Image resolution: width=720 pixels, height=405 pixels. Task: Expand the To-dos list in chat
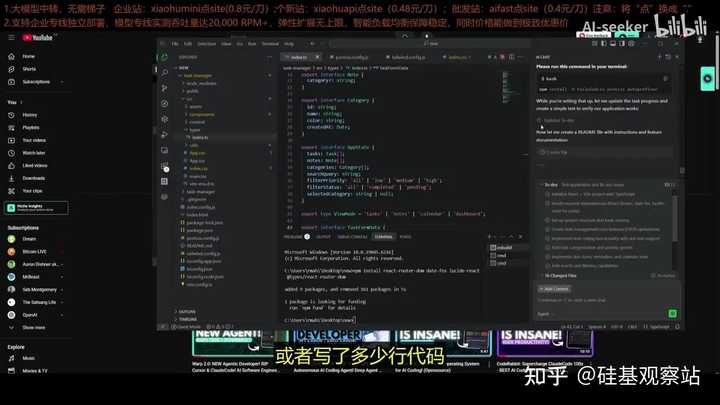(x=551, y=185)
